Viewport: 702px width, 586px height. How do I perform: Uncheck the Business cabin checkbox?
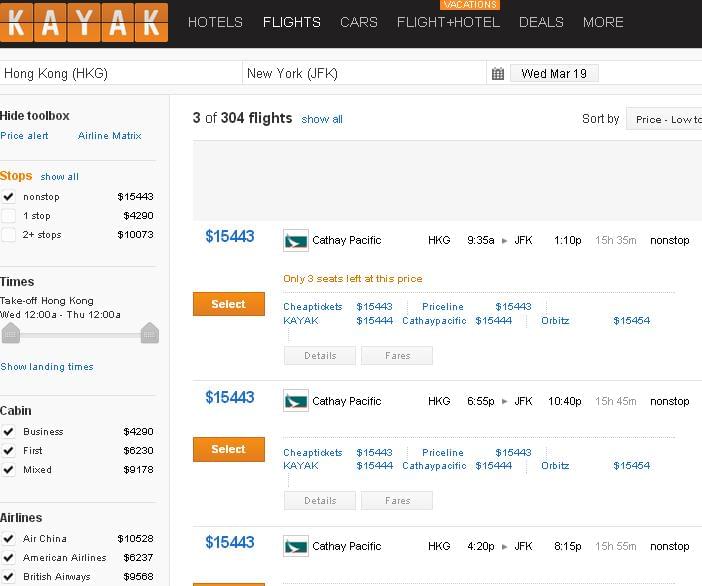coord(9,432)
